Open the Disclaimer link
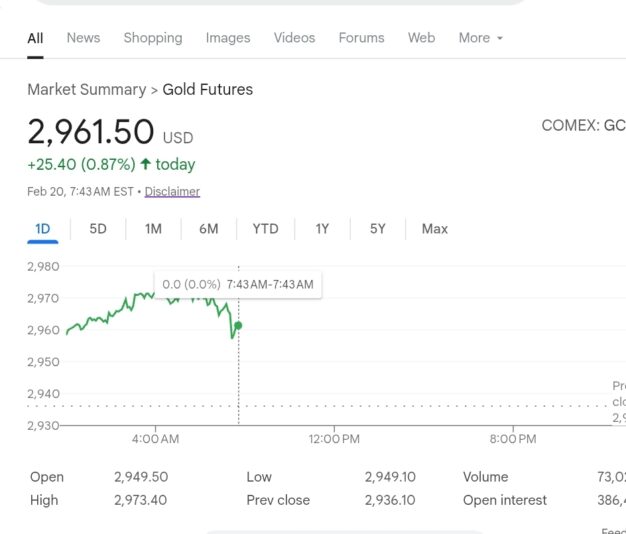The image size is (626, 534). (172, 191)
